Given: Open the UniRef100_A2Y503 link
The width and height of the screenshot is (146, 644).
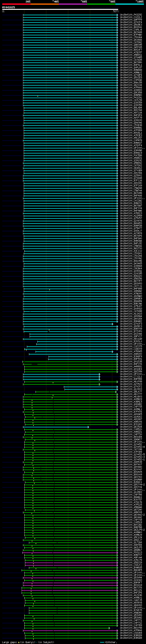Looking at the screenshot, I should click(x=131, y=384).
